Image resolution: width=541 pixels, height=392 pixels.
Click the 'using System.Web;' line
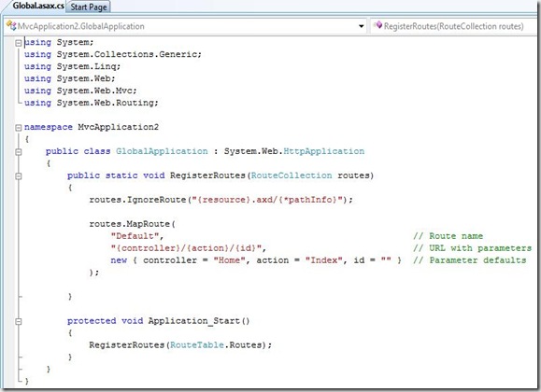click(69, 78)
